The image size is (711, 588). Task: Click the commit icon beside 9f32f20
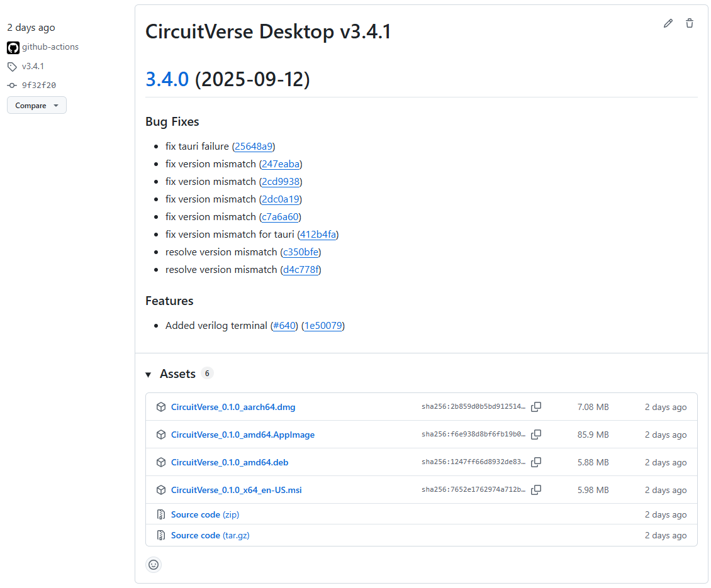11,85
